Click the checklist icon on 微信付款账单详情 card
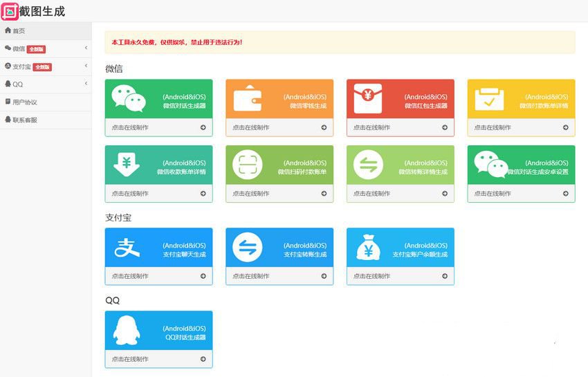The image size is (588, 377). [x=489, y=99]
